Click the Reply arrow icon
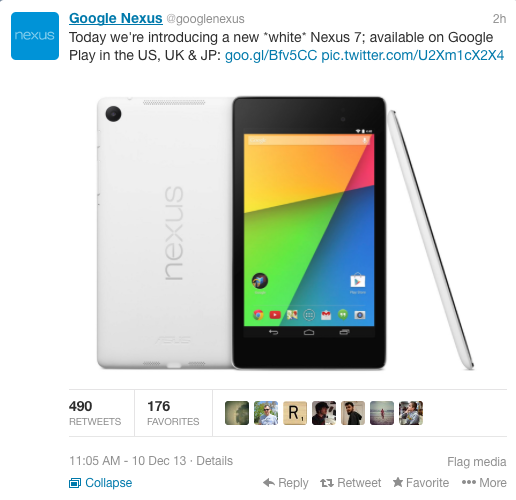Viewport: 516px width, 500px height. click(x=269, y=482)
